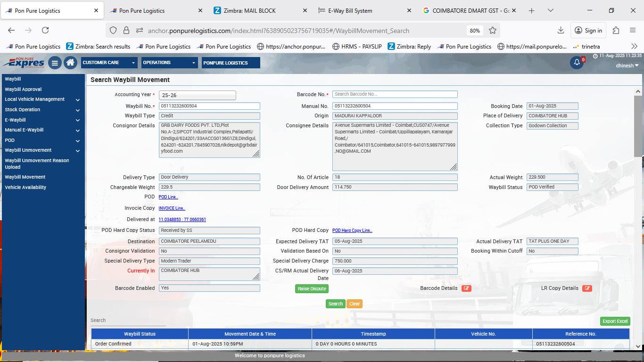The image size is (644, 362).
Task: Switch to the E-Way Bill System tab
Action: (x=350, y=10)
